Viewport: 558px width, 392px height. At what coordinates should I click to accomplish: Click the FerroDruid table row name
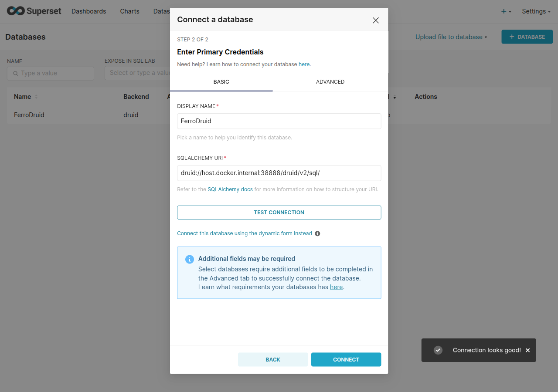pos(29,115)
